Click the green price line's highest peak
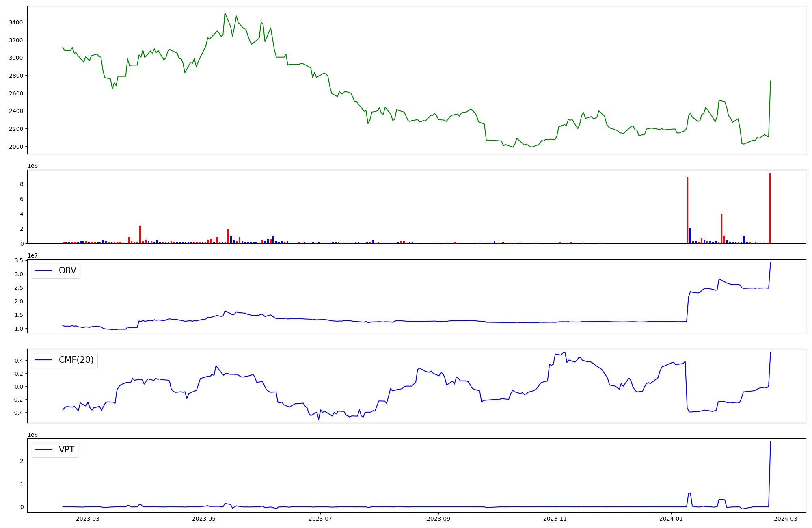812x528 pixels. pos(225,13)
